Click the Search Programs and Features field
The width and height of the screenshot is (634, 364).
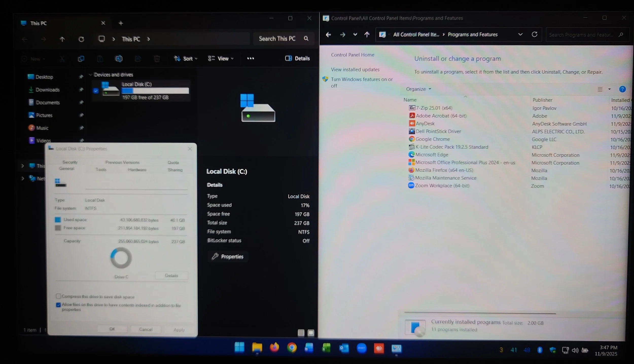click(581, 35)
